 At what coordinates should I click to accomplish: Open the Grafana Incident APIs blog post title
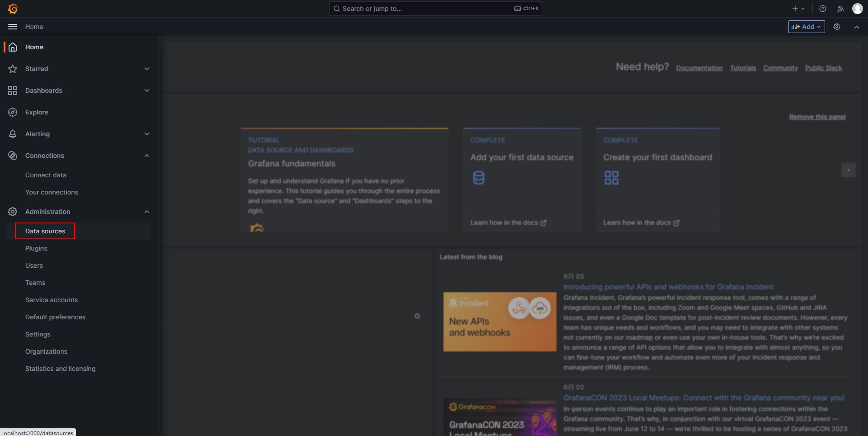669,287
